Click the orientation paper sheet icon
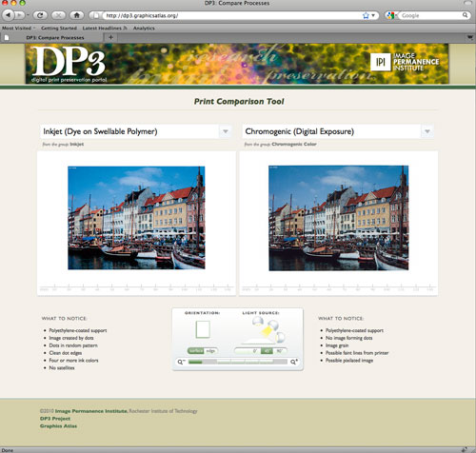Screen dimensions: 476x453 (x=203, y=329)
